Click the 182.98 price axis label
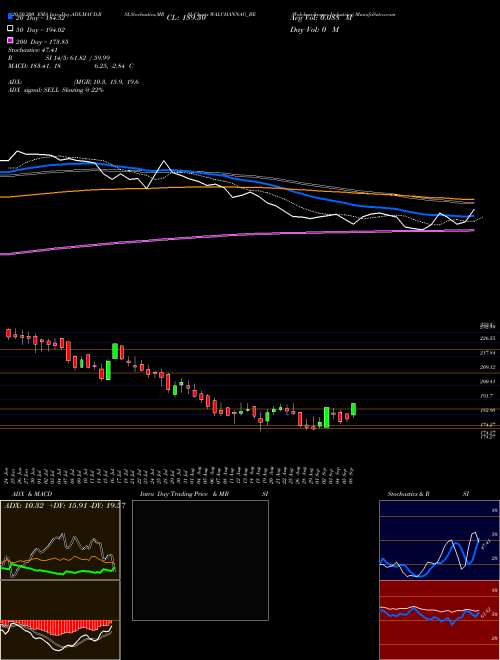Image resolution: width=500 pixels, height=660 pixels. coord(487,410)
